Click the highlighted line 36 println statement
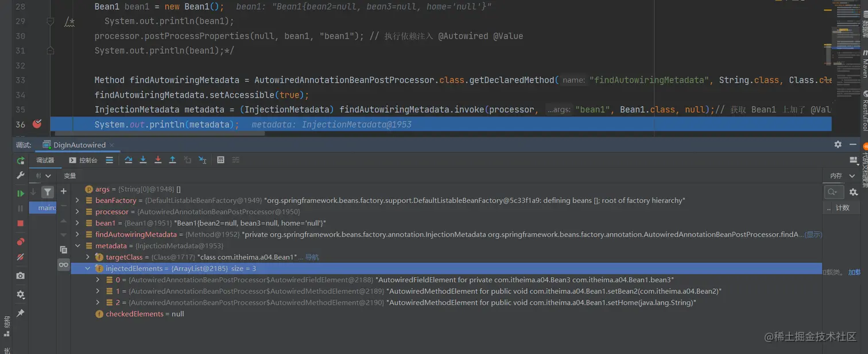The height and width of the screenshot is (354, 868). [x=166, y=125]
